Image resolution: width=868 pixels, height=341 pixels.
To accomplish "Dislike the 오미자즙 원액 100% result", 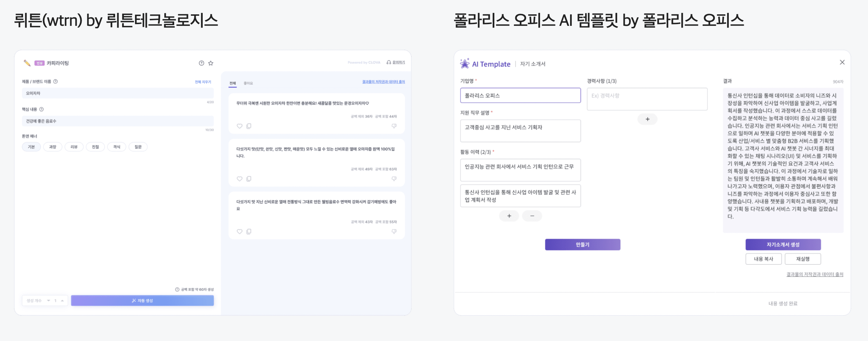I will (x=394, y=179).
